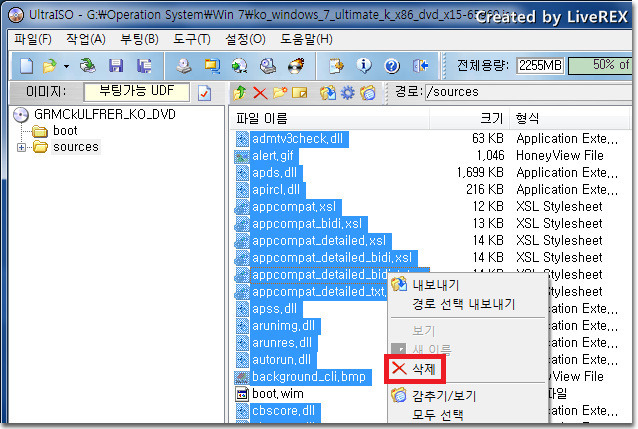The width and height of the screenshot is (638, 429).
Task: Click the Save floppy disk icon
Action: click(116, 66)
